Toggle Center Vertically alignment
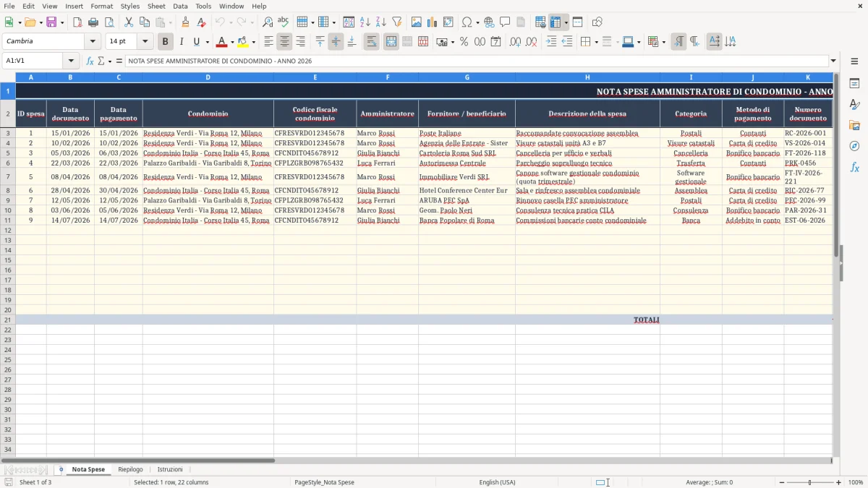This screenshot has width=868, height=488. coord(336,42)
